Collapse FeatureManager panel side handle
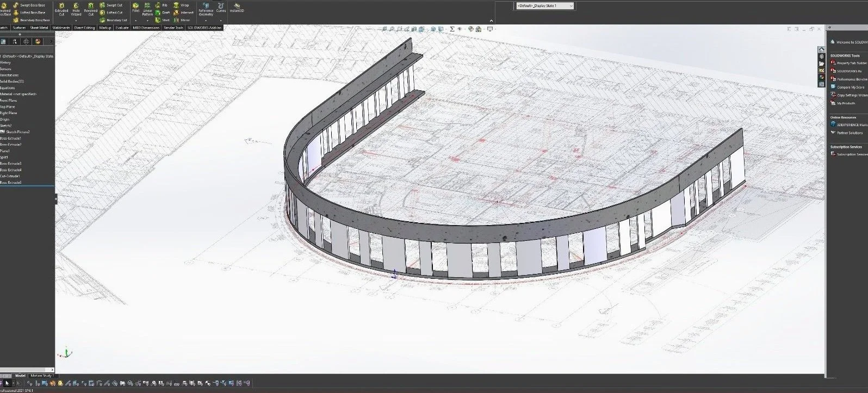Viewport: 868px width, 393px height. (56, 199)
